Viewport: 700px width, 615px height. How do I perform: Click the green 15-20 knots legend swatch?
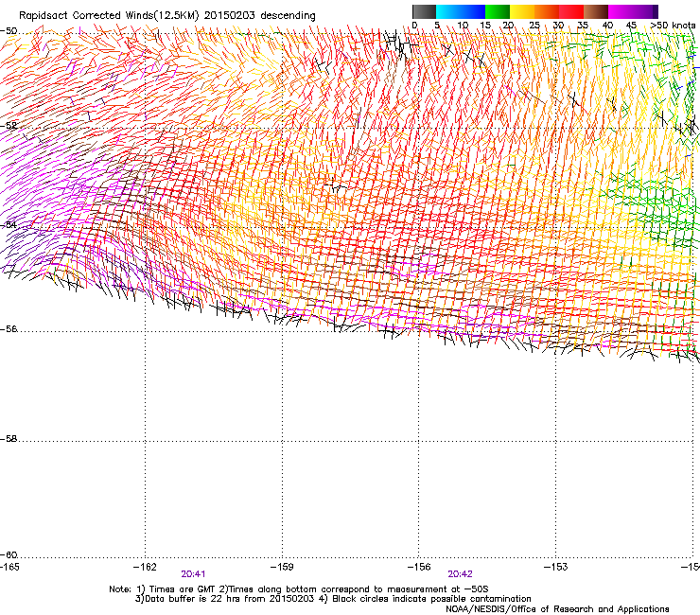(x=498, y=11)
